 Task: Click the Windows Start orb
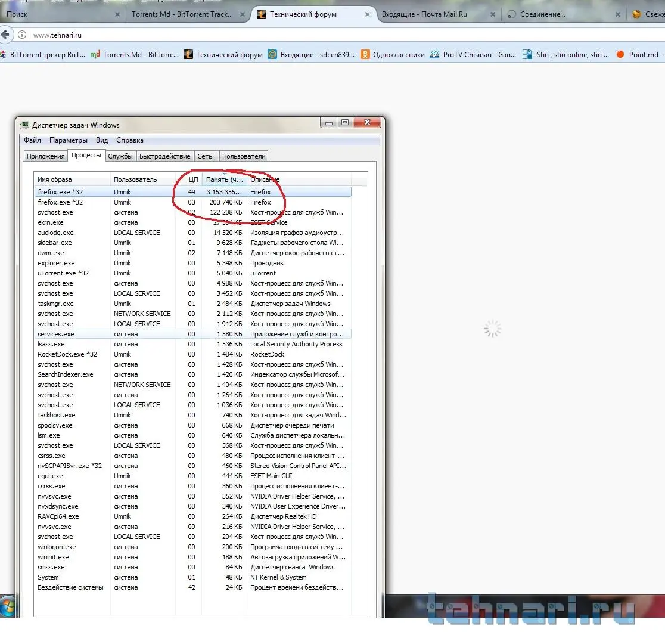(x=7, y=606)
